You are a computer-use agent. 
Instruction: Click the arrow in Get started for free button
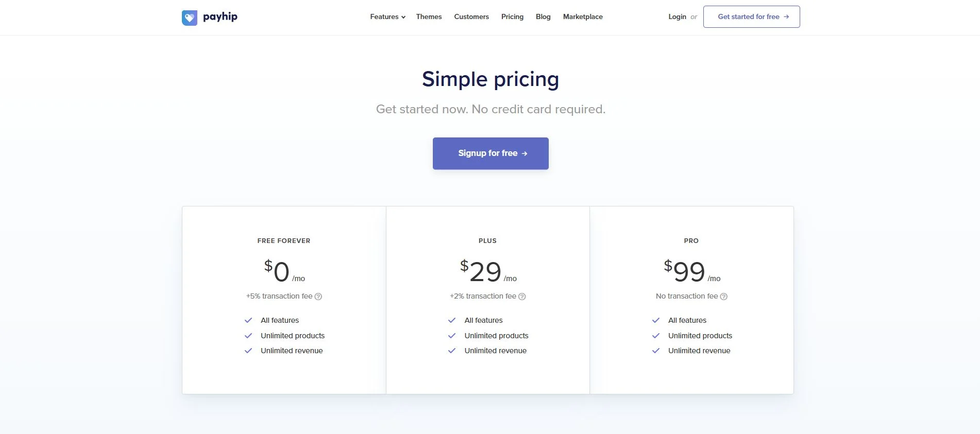[x=786, y=16]
